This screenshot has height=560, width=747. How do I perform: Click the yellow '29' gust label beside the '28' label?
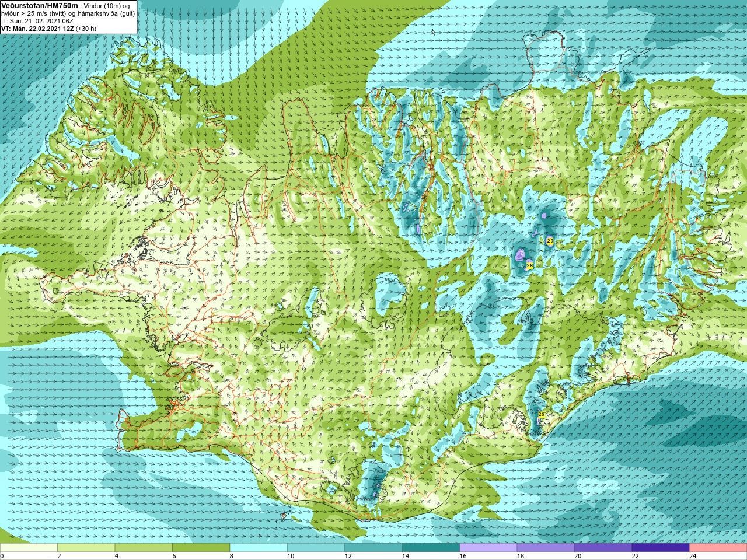(550, 241)
